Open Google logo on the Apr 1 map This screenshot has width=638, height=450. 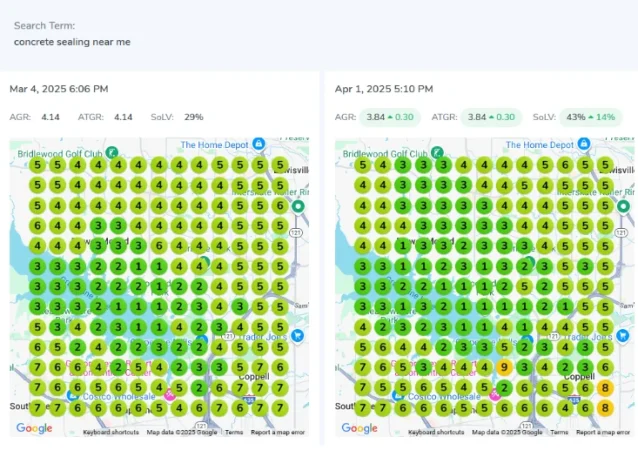(359, 428)
